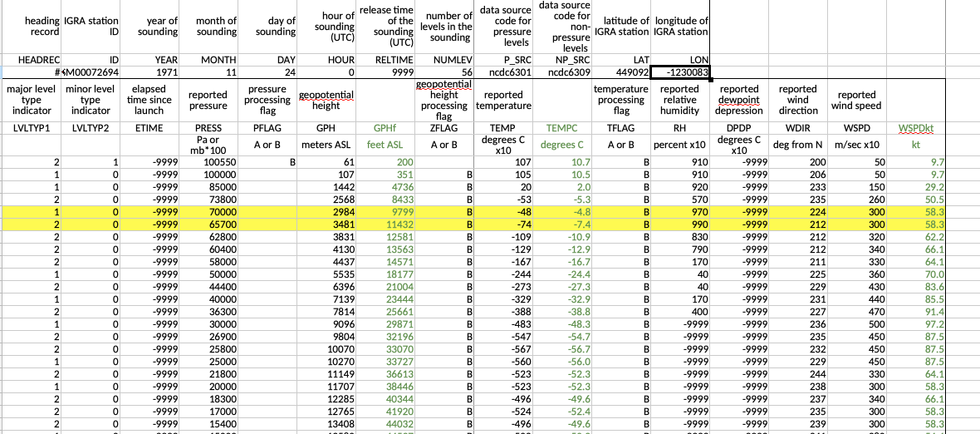Image resolution: width=980 pixels, height=434 pixels.
Task: Select the LVLTYP1 column label
Action: [x=32, y=128]
